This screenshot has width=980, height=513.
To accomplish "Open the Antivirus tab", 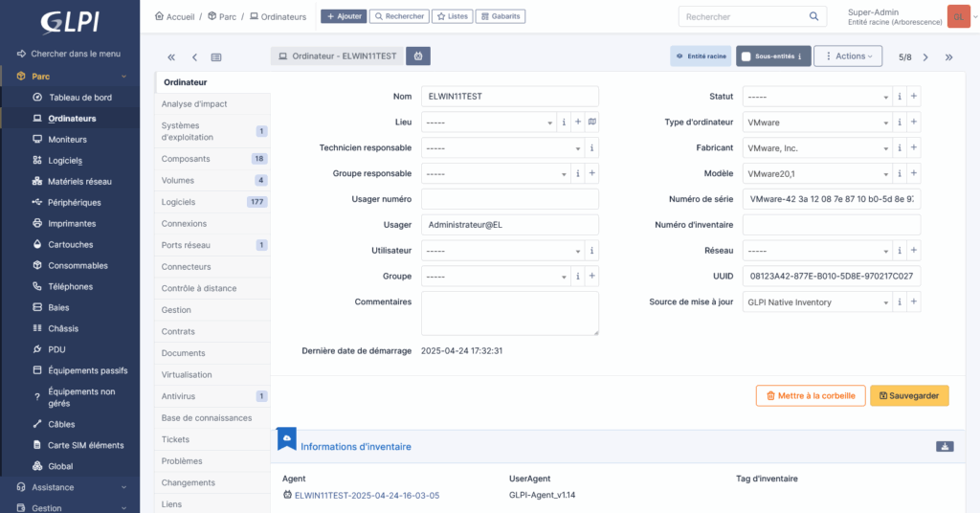I will pyautogui.click(x=178, y=396).
